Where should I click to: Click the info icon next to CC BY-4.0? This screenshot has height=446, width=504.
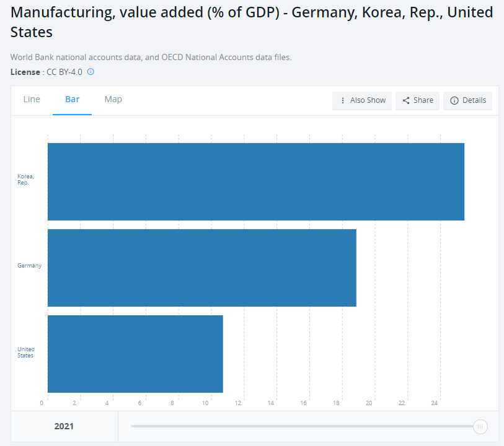91,72
